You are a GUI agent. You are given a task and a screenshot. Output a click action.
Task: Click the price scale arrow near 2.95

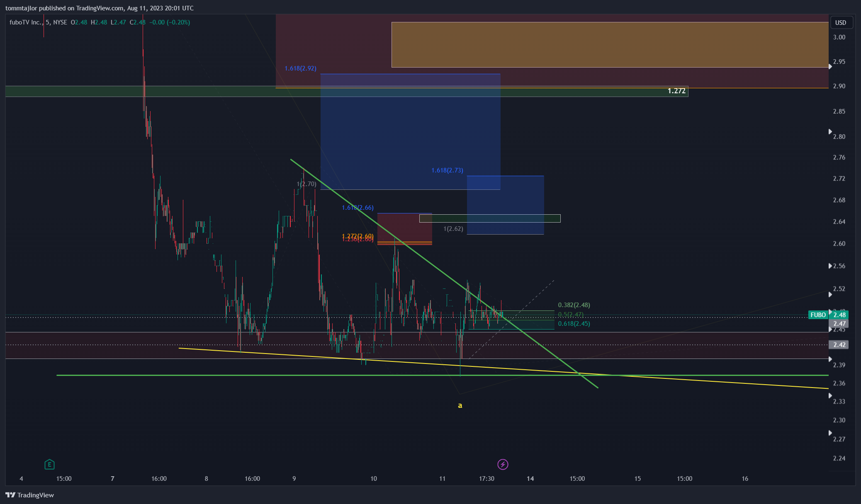tap(830, 66)
